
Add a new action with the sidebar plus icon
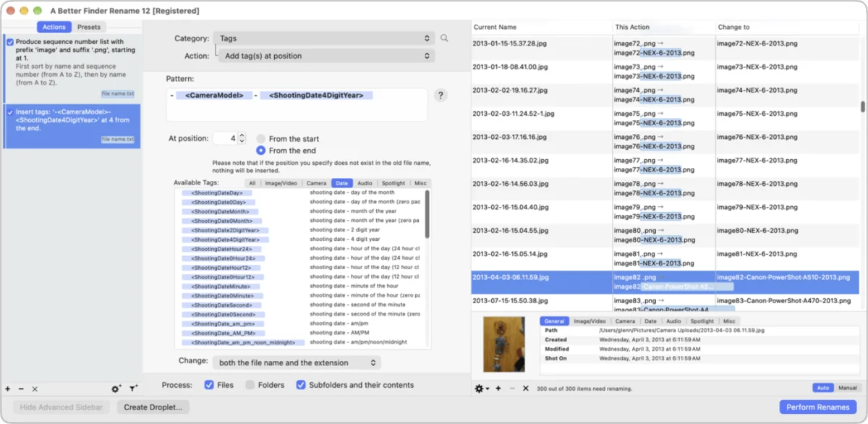(8, 389)
